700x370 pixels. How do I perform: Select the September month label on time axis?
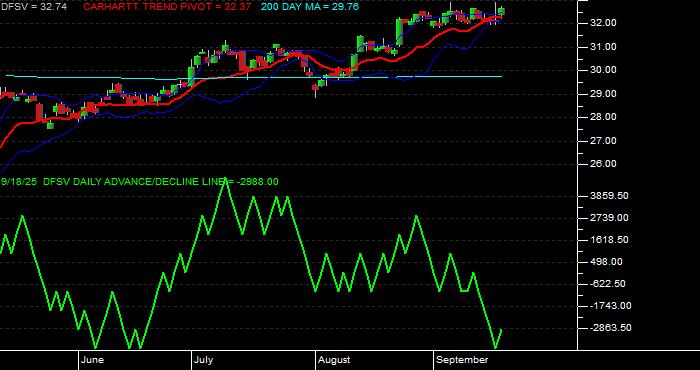[462, 360]
